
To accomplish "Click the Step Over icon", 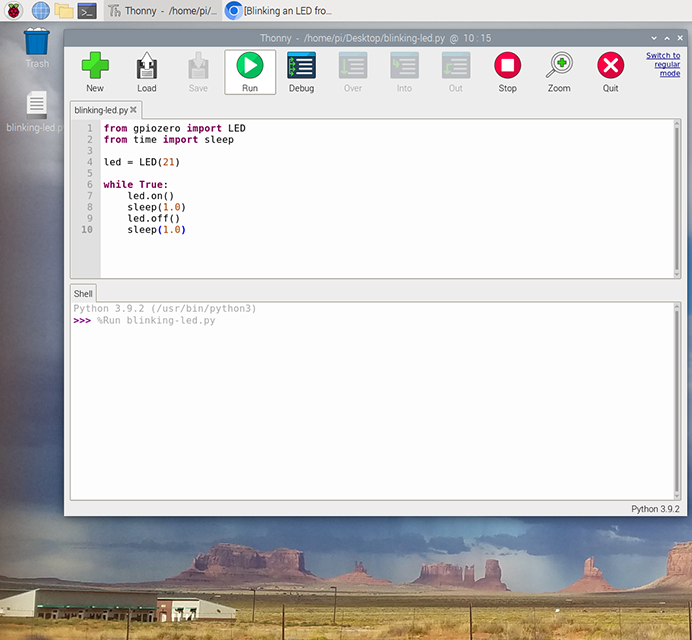I will point(353,65).
